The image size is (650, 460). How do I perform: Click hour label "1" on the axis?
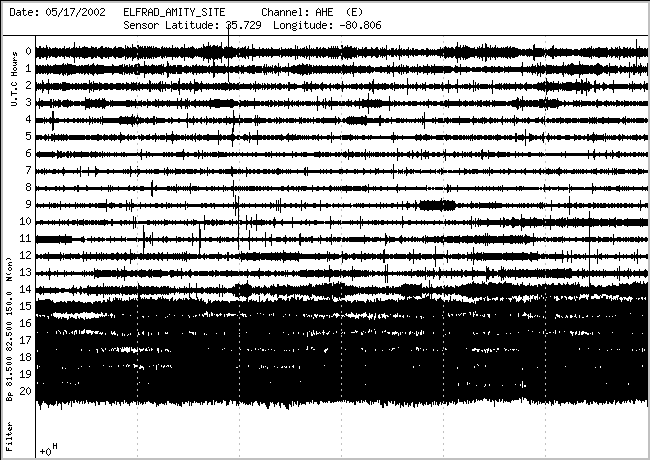(x=28, y=68)
